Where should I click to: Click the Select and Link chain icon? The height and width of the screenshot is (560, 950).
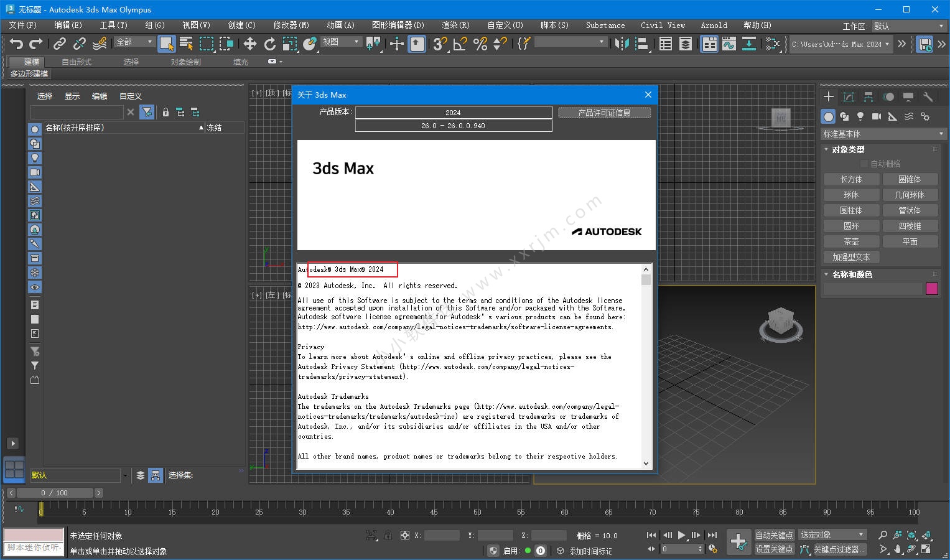(x=59, y=44)
